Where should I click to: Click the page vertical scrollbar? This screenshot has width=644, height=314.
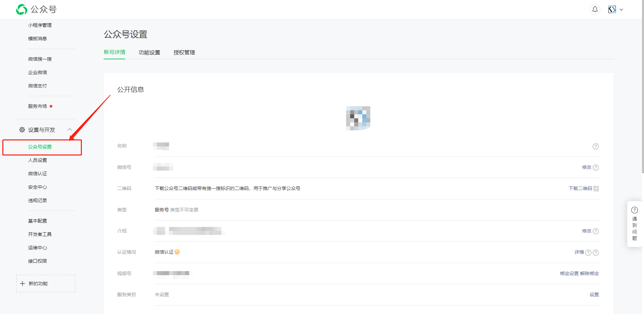[643, 87]
